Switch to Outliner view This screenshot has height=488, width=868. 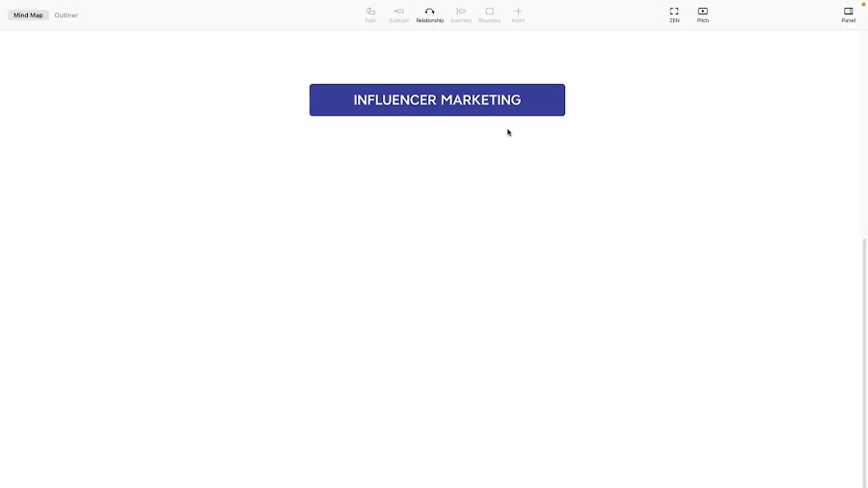(67, 14)
